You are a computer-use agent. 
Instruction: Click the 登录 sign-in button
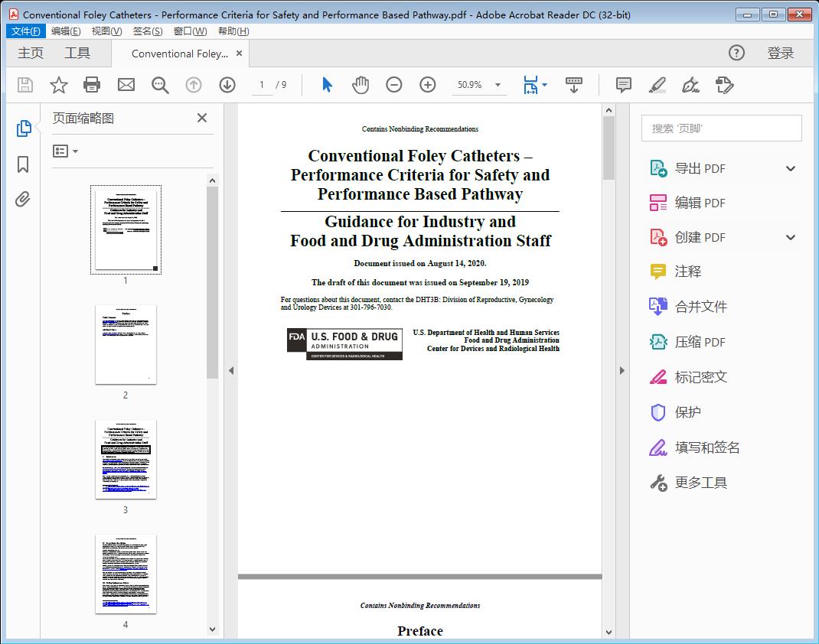coord(780,53)
